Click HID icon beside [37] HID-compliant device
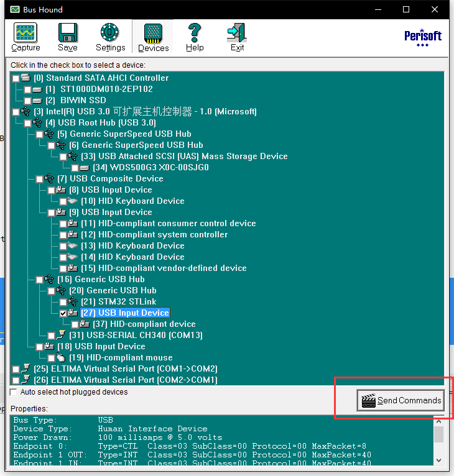This screenshot has height=476, width=454. tap(85, 324)
